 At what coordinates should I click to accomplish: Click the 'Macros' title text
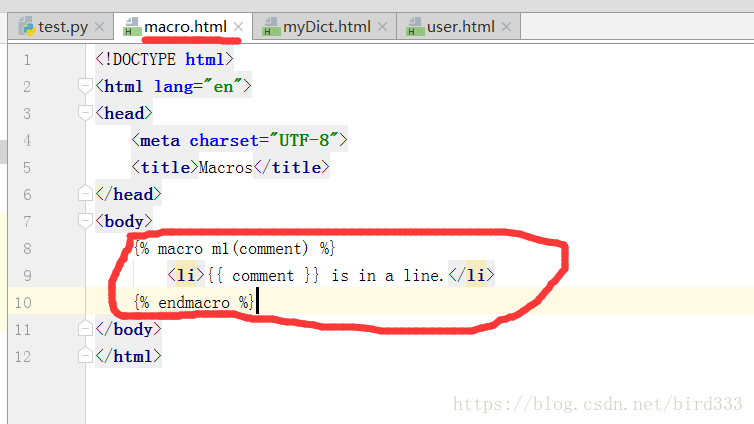(x=226, y=168)
